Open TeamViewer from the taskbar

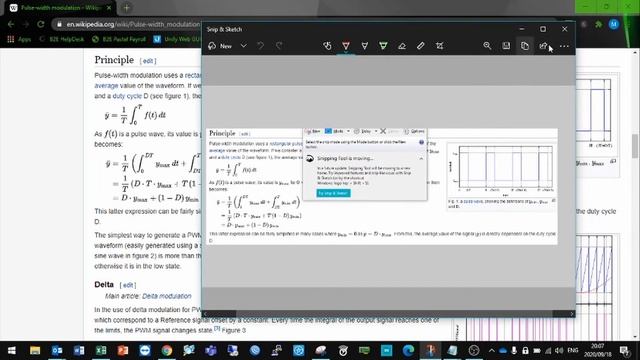[145, 350]
